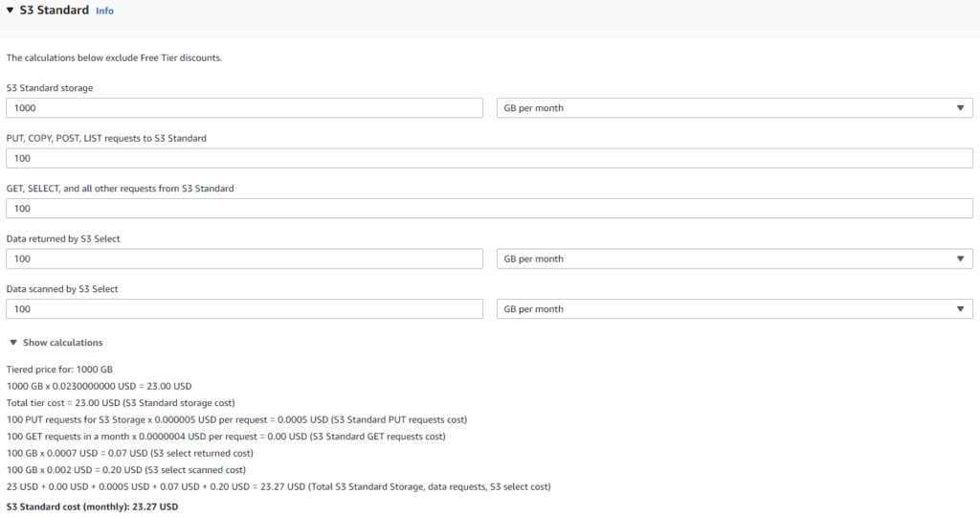The width and height of the screenshot is (980, 518).
Task: Click the Tiered price for 1000 GB line
Action: [59, 369]
